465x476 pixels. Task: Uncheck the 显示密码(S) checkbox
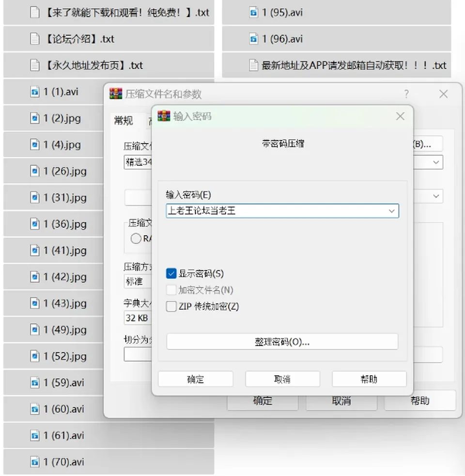click(x=171, y=273)
